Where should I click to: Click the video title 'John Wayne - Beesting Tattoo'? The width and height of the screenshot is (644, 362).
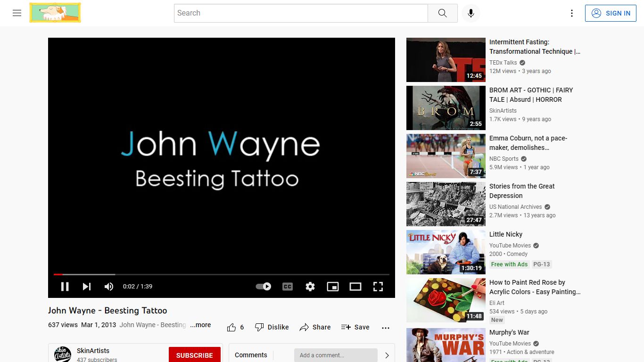(107, 311)
